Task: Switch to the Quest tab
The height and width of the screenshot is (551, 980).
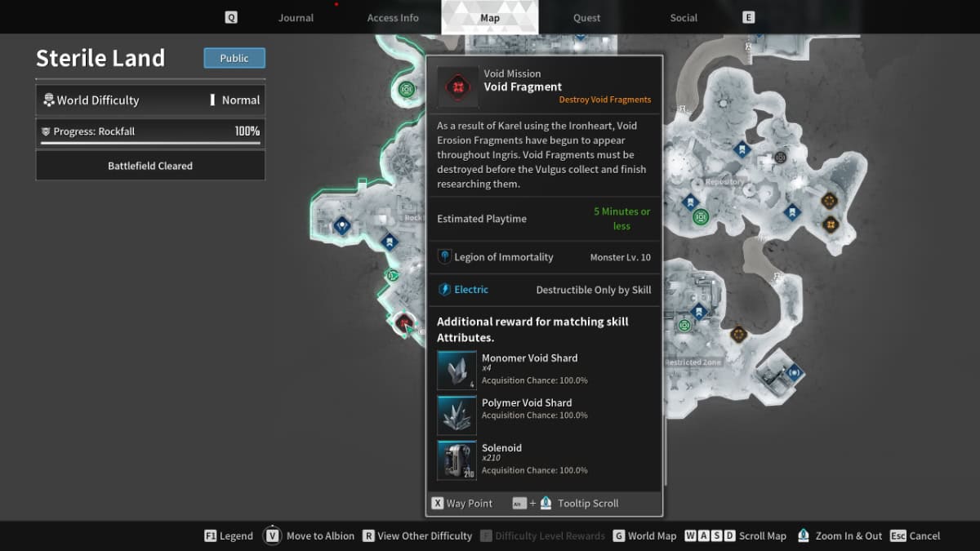Action: click(x=586, y=17)
